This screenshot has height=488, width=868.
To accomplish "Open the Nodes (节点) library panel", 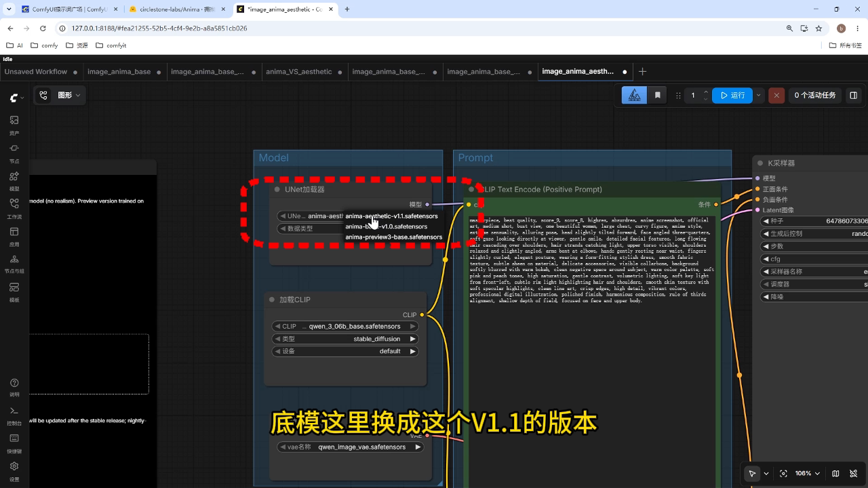I will (x=14, y=152).
